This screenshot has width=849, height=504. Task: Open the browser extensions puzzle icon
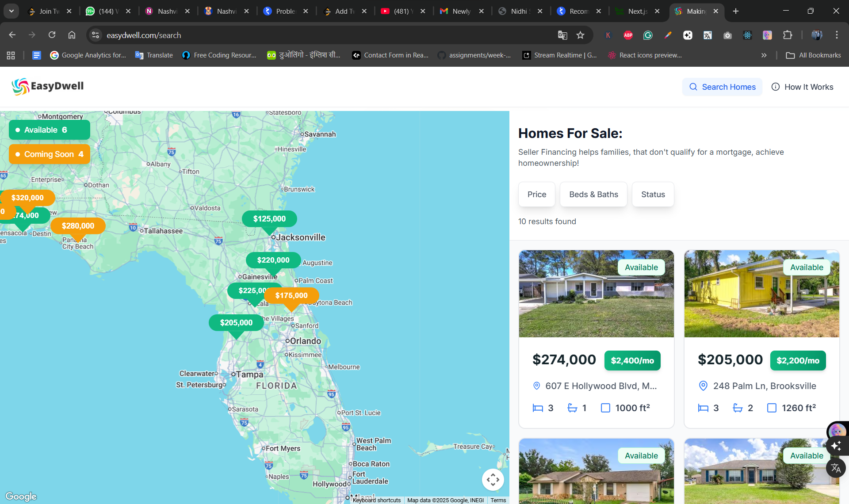(x=787, y=35)
